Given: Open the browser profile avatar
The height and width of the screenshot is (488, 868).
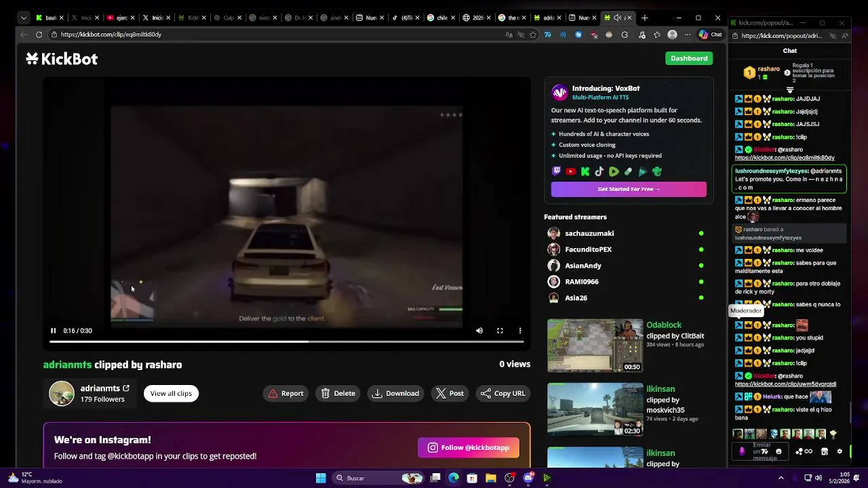Looking at the screenshot, I should [672, 35].
